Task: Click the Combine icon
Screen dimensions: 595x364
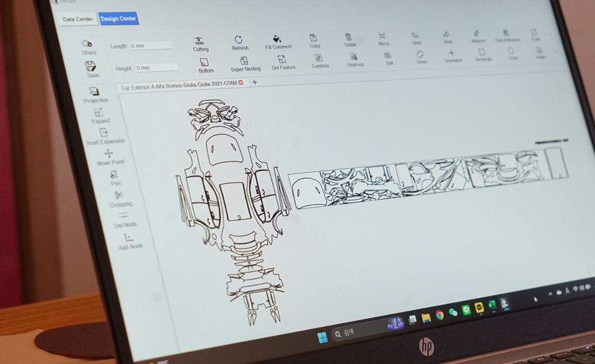Action: 319,58
